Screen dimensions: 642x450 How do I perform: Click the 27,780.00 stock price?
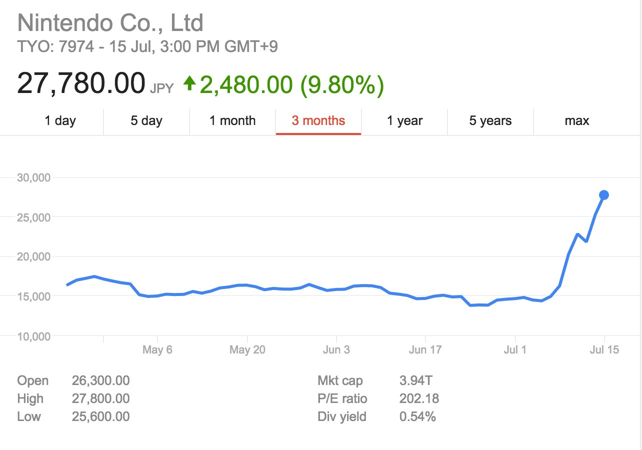(81, 82)
